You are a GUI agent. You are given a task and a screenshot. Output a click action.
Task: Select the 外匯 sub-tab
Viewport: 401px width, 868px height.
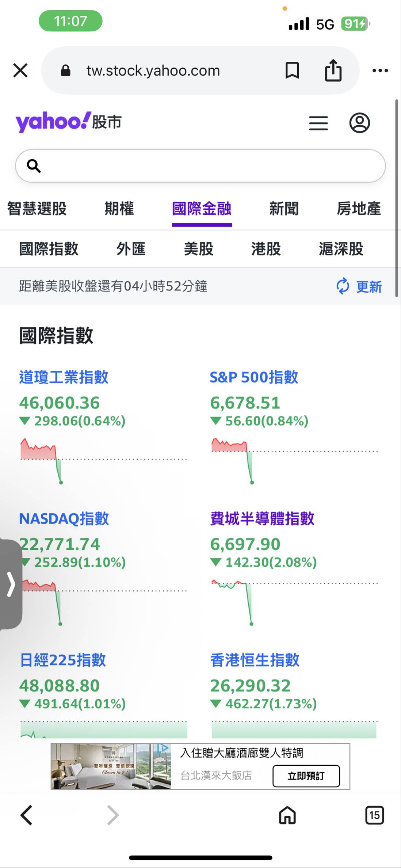point(131,249)
